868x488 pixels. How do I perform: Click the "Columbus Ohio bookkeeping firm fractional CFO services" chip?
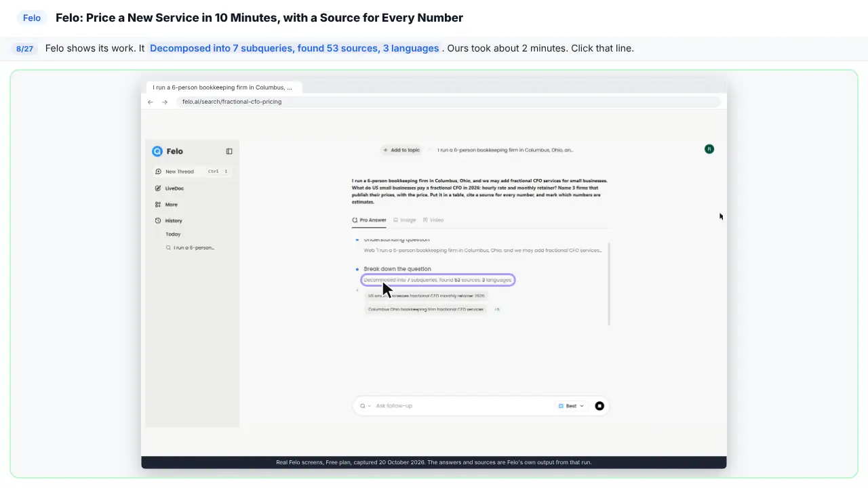tap(426, 310)
